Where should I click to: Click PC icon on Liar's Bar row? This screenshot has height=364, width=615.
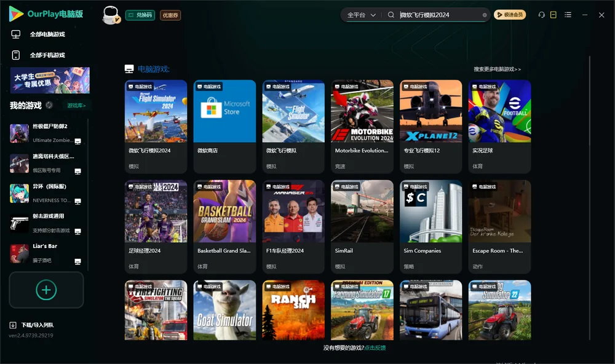(77, 262)
